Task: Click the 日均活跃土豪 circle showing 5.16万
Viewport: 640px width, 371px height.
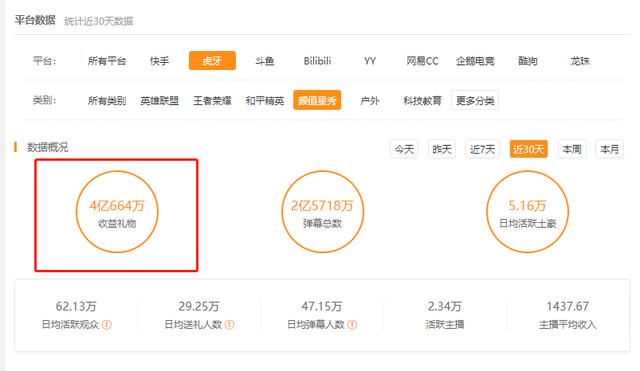Action: click(527, 212)
